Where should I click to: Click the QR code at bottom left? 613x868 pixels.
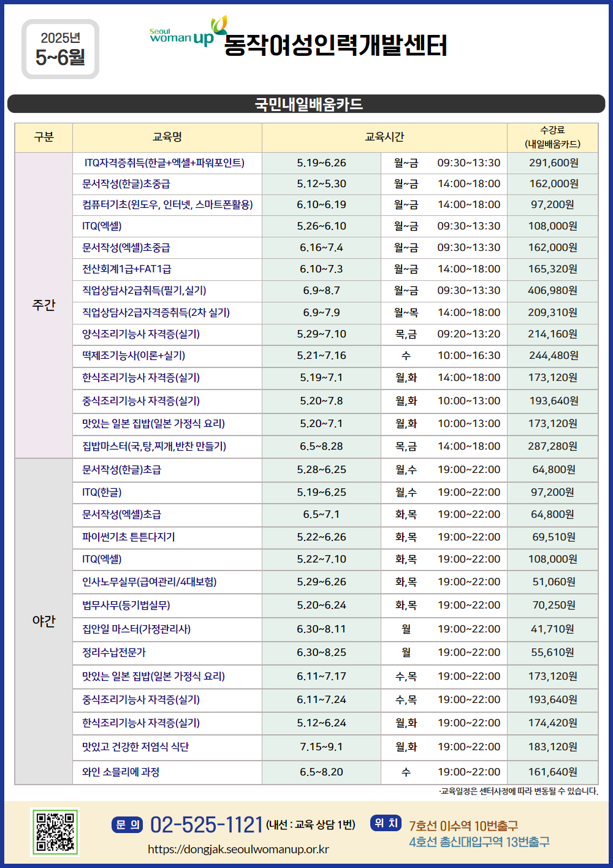click(x=55, y=832)
